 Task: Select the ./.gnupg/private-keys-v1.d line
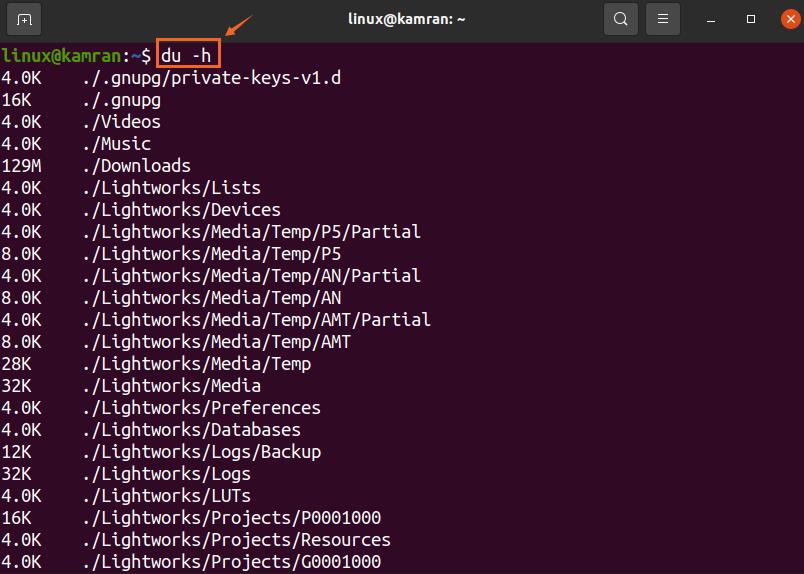pos(171,78)
